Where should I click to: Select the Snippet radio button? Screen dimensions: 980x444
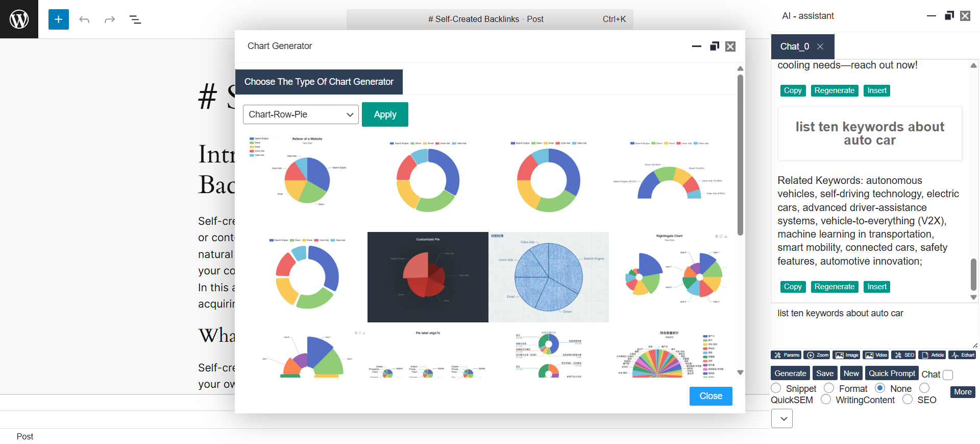[776, 388]
